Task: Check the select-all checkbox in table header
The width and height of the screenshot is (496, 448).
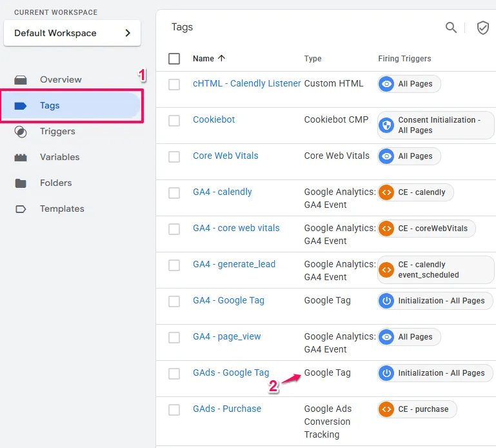Action: (174, 59)
